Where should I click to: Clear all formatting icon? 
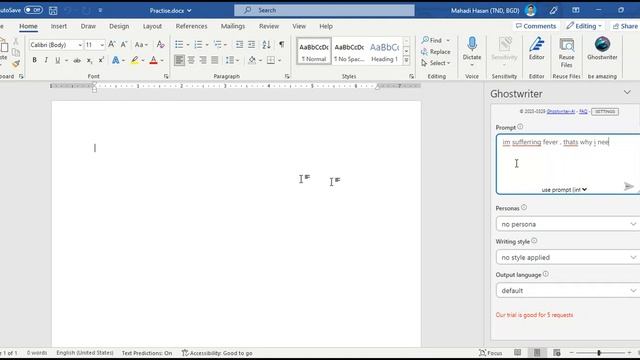tap(160, 44)
